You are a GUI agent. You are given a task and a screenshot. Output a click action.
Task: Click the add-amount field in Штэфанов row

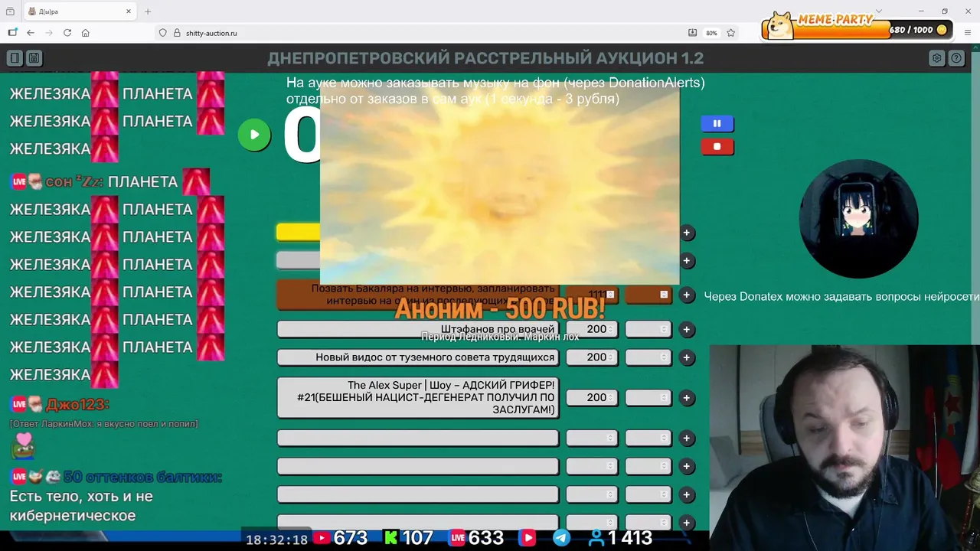click(x=648, y=329)
